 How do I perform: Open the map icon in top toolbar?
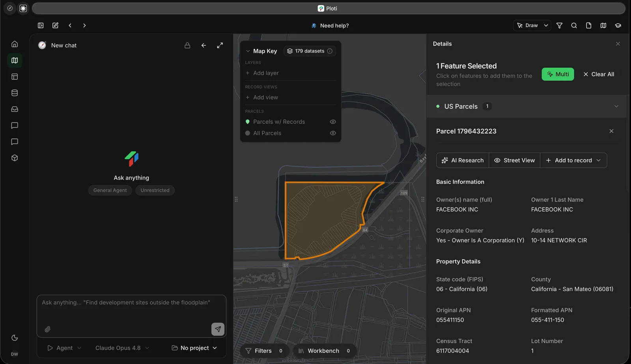tap(603, 26)
